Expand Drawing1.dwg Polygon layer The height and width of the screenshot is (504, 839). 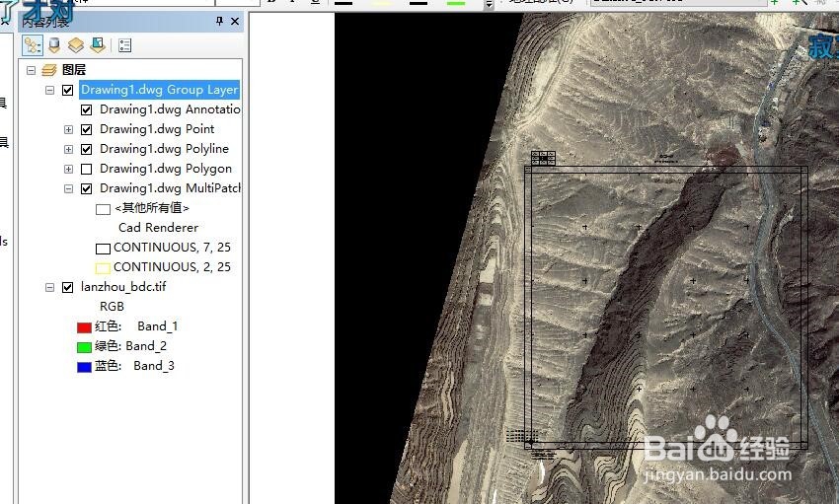click(68, 169)
